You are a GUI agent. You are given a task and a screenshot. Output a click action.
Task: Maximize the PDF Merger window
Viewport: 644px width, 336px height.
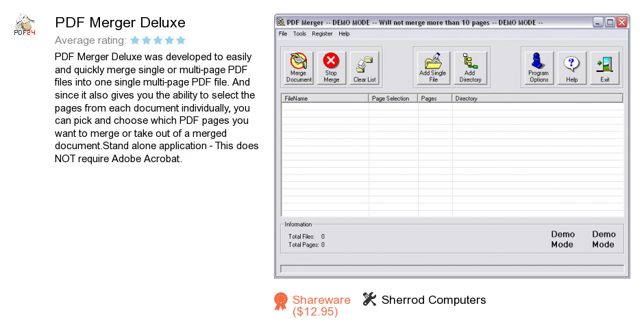pyautogui.click(x=610, y=22)
